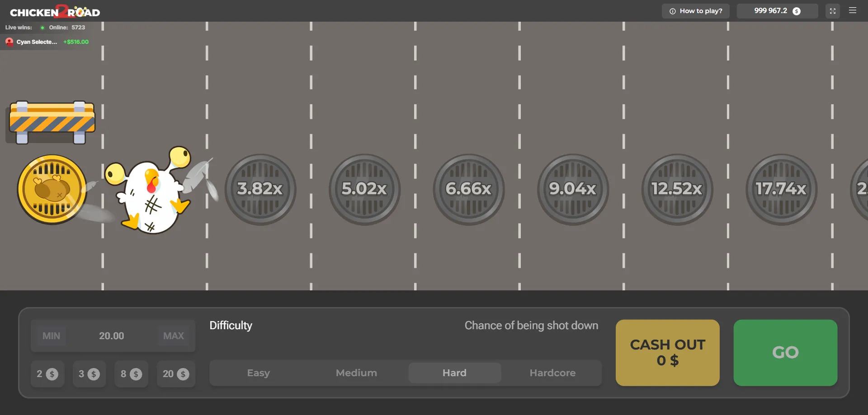The height and width of the screenshot is (415, 868).
Task: Click the 999 967.2 balance display
Action: (x=777, y=11)
